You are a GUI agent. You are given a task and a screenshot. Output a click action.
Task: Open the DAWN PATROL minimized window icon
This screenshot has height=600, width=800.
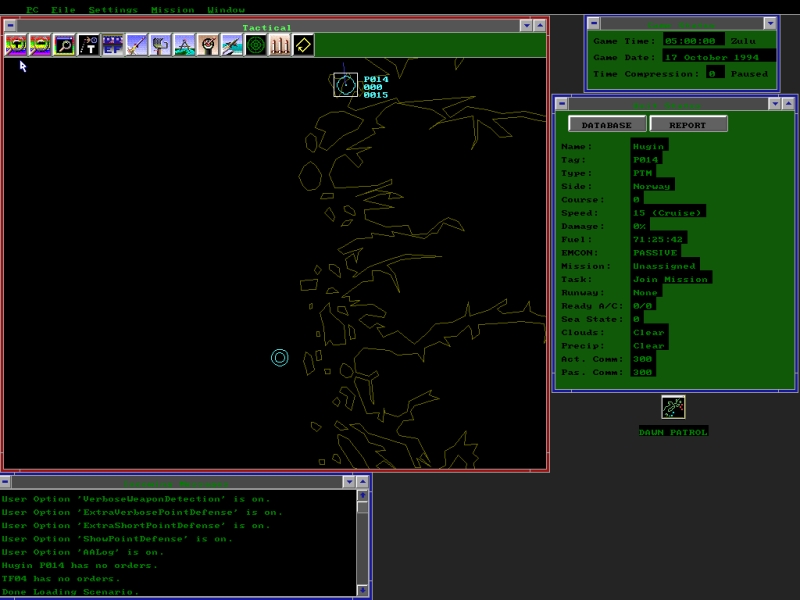673,407
